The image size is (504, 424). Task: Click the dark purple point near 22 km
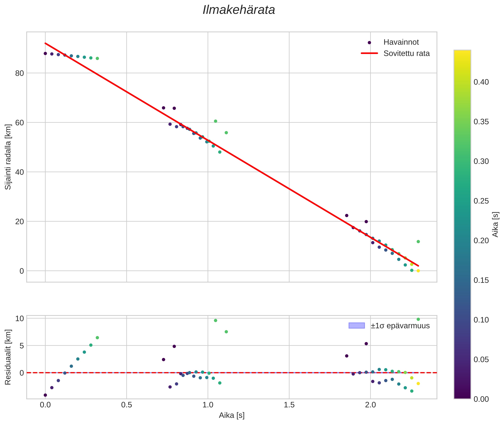pyautogui.click(x=346, y=215)
